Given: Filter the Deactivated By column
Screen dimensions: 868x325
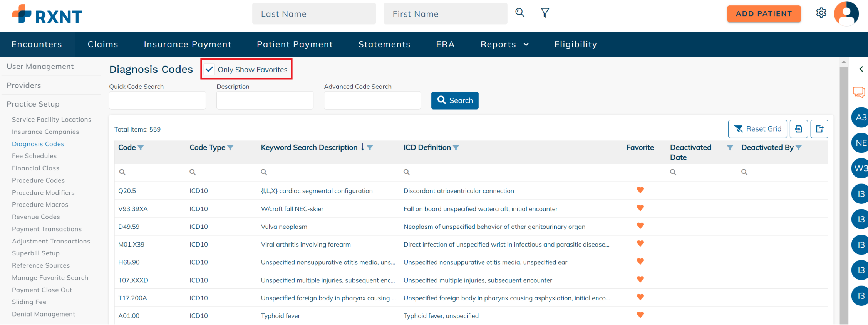Looking at the screenshot, I should tap(799, 148).
